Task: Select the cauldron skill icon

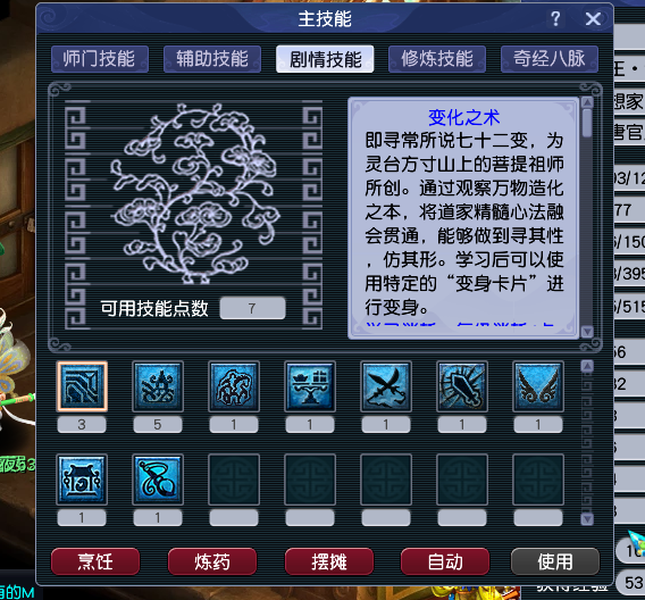Action: point(82,480)
